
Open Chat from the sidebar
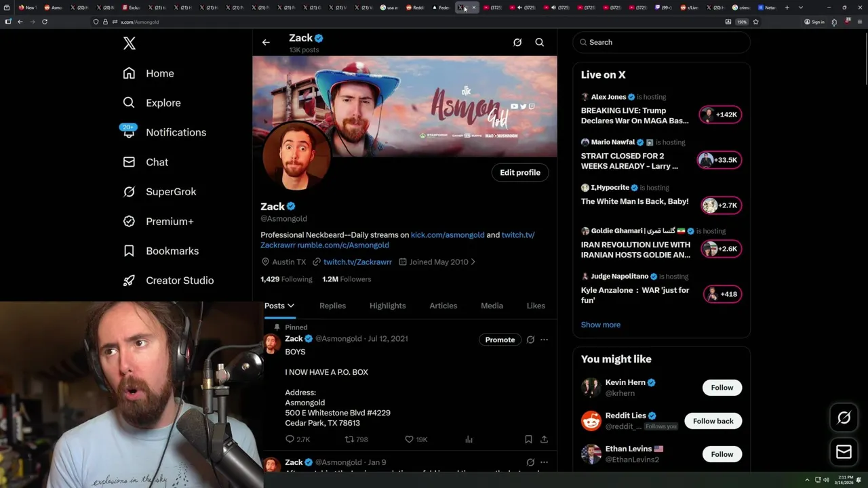point(145,162)
